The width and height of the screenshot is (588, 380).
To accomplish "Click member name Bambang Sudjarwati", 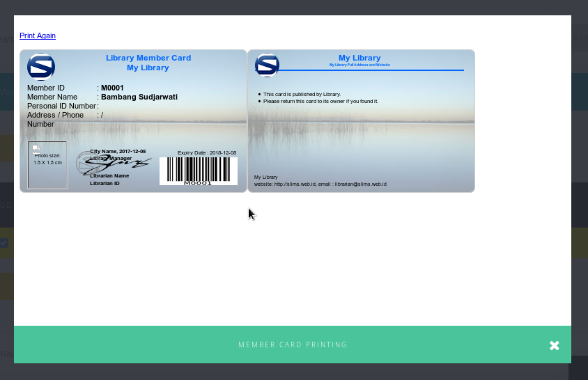I will point(139,97).
